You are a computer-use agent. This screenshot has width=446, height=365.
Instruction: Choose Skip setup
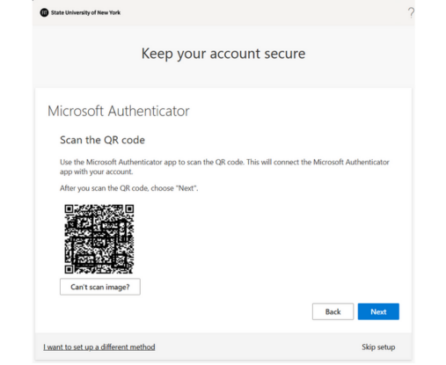click(x=378, y=347)
